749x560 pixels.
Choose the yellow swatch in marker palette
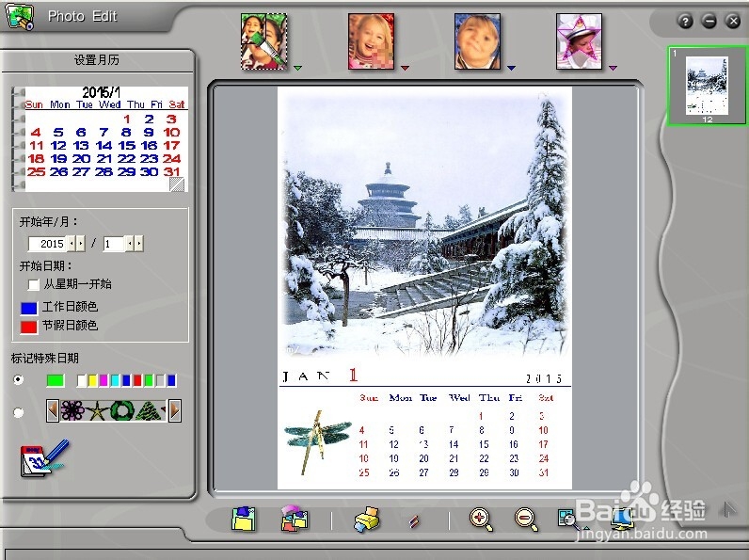(x=92, y=380)
